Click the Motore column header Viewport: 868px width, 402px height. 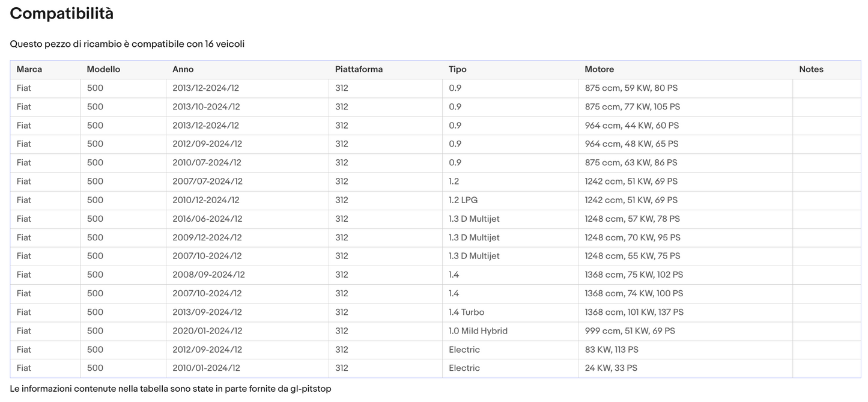599,69
